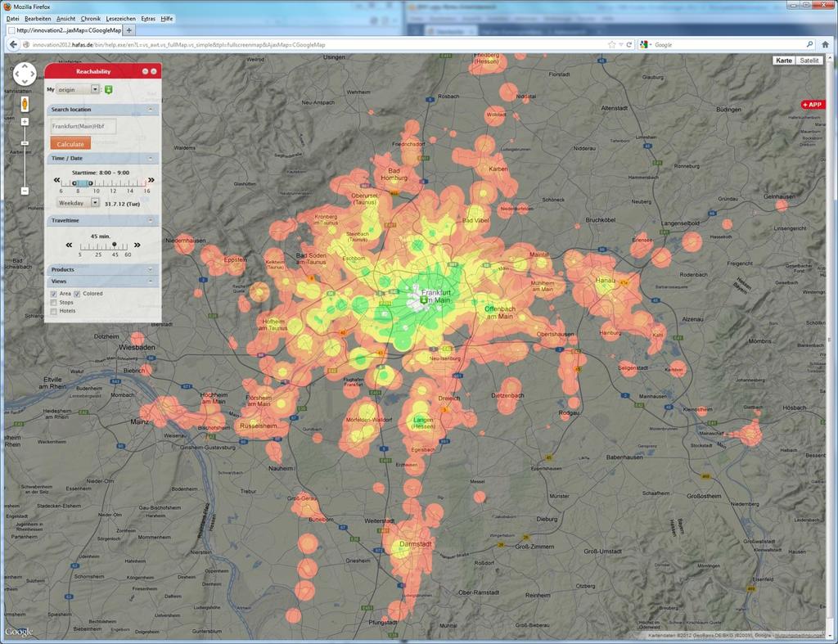
Task: Zoom in with the map plus button
Action: [x=25, y=122]
